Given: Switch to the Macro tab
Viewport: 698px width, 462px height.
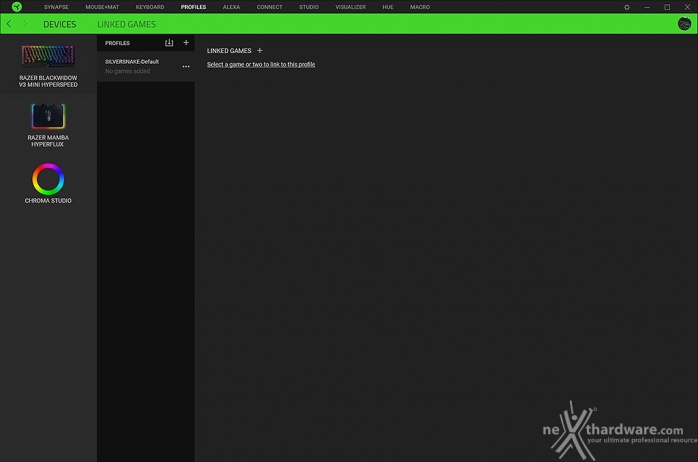Looking at the screenshot, I should point(420,7).
